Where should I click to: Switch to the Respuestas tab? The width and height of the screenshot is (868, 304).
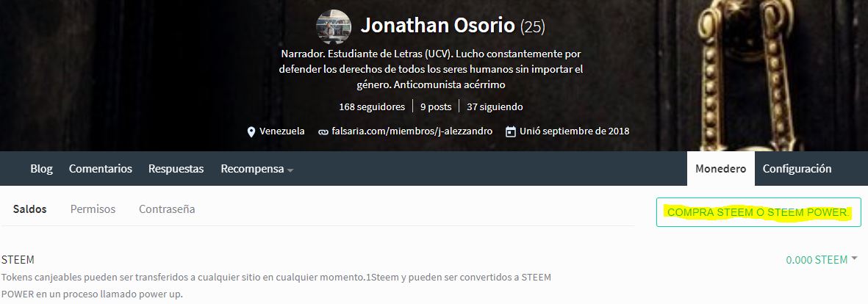(x=176, y=169)
